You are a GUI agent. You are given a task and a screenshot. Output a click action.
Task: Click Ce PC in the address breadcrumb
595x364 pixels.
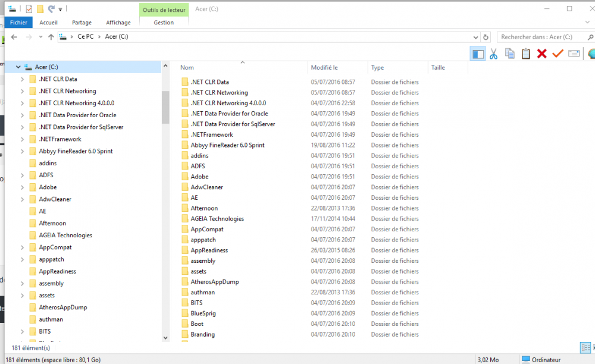point(85,36)
